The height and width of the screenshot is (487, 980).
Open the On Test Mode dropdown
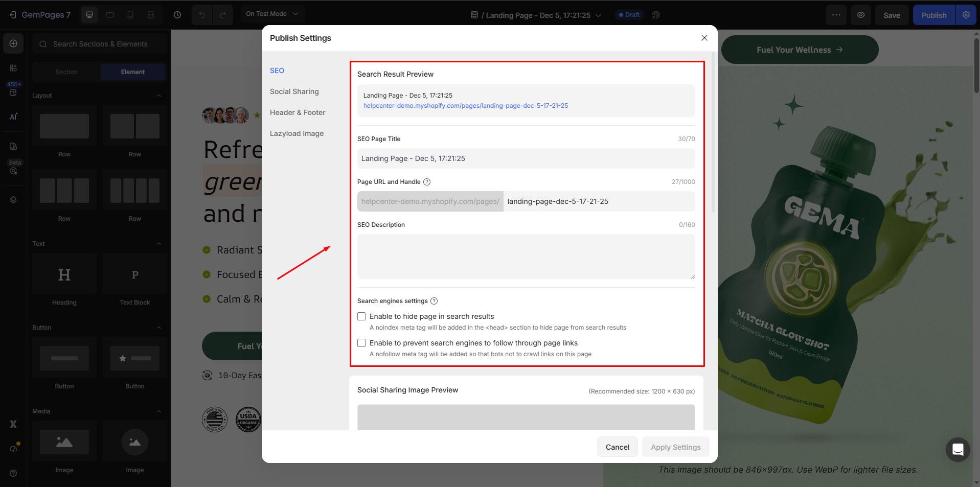(x=272, y=14)
